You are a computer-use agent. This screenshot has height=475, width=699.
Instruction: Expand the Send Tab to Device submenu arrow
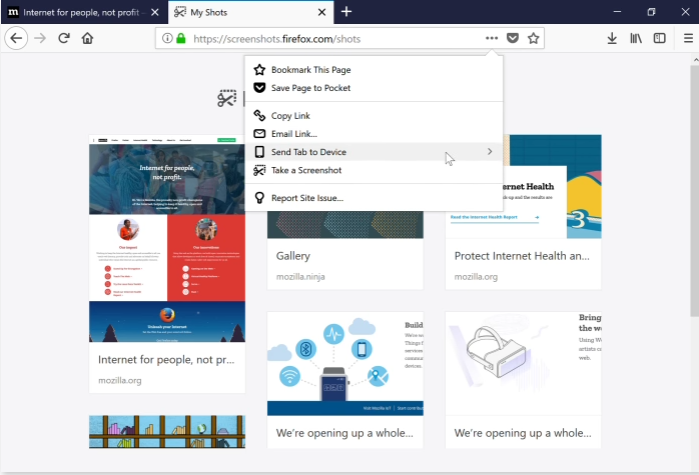click(489, 152)
